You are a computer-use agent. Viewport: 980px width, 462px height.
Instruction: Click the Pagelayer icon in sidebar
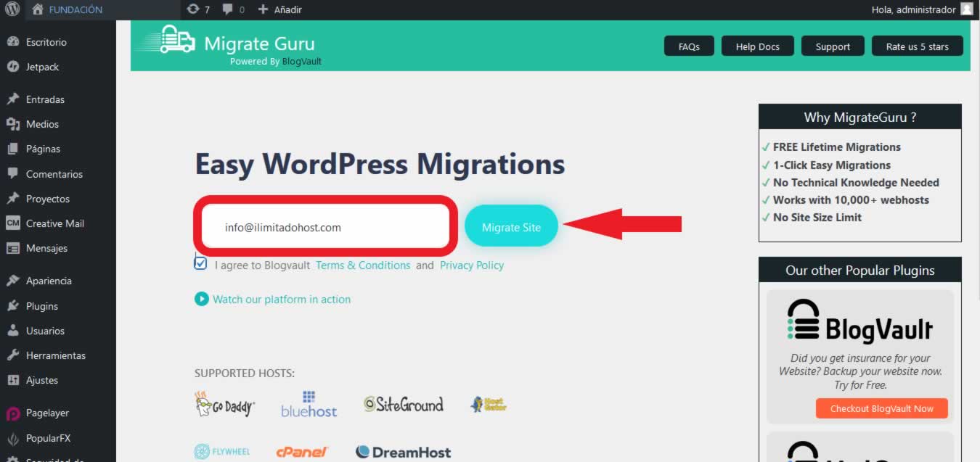12,413
